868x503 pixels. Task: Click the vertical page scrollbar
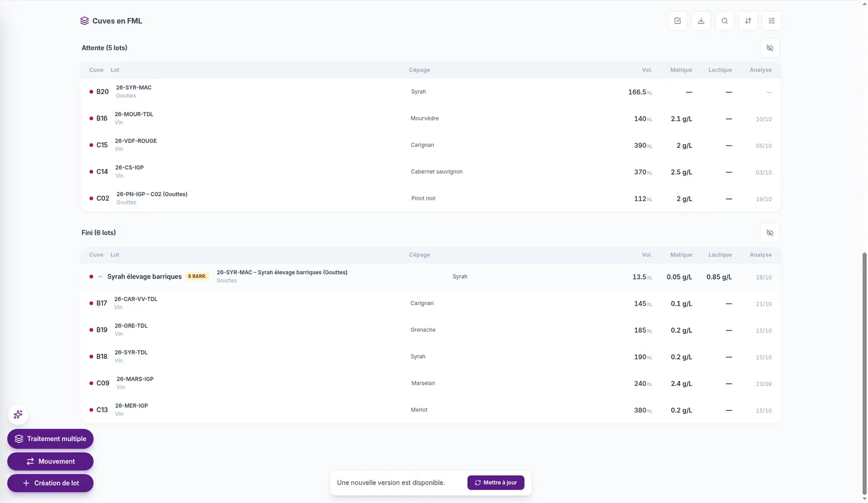(x=864, y=373)
